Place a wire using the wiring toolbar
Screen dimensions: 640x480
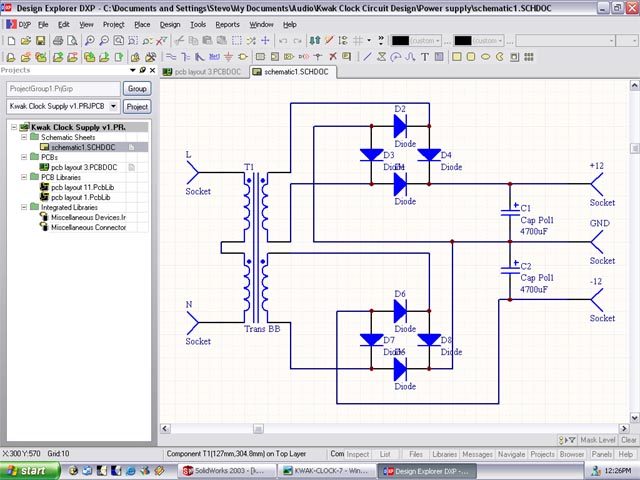click(171, 57)
